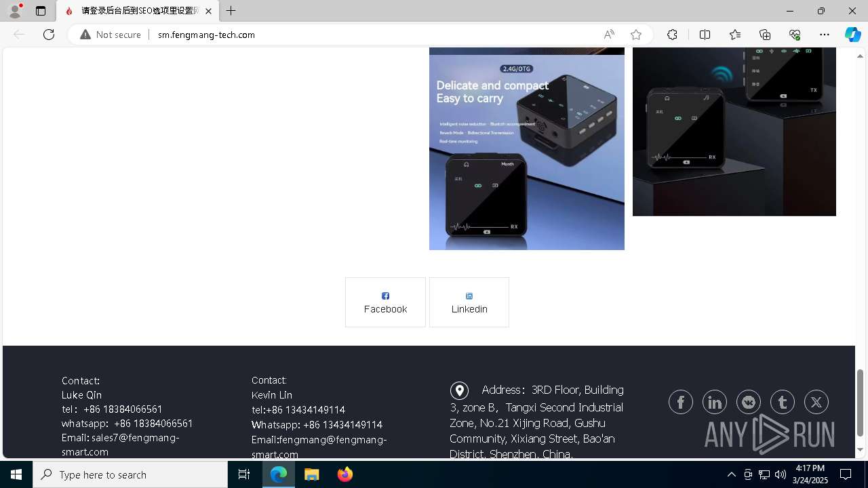
Task: Open the Extensions puzzle icon
Action: 672,35
